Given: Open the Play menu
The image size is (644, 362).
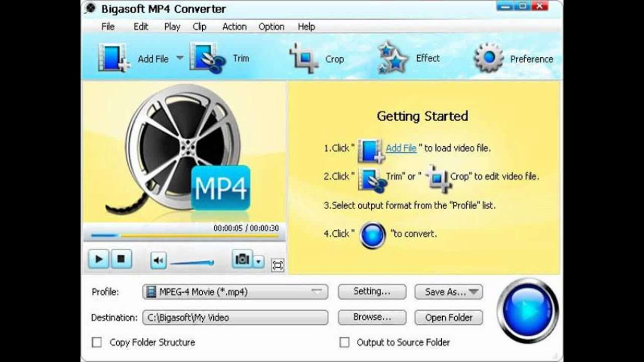Looking at the screenshot, I should pos(172,27).
